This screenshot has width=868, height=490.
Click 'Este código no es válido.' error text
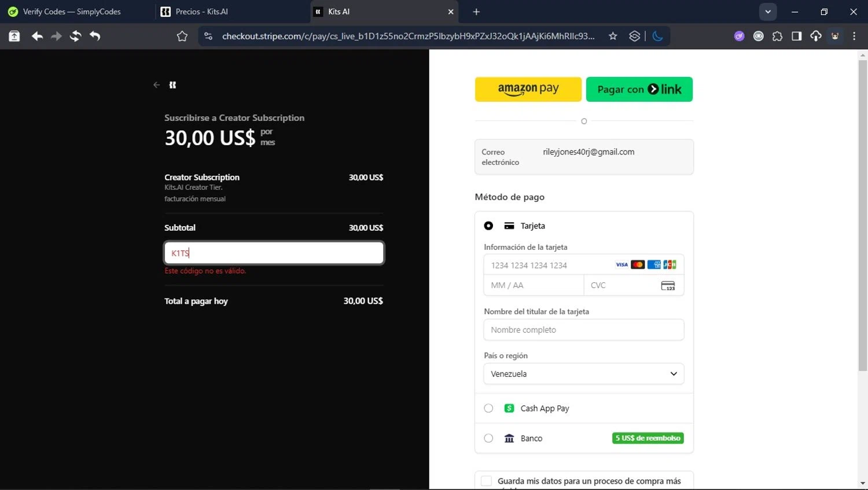pos(205,271)
